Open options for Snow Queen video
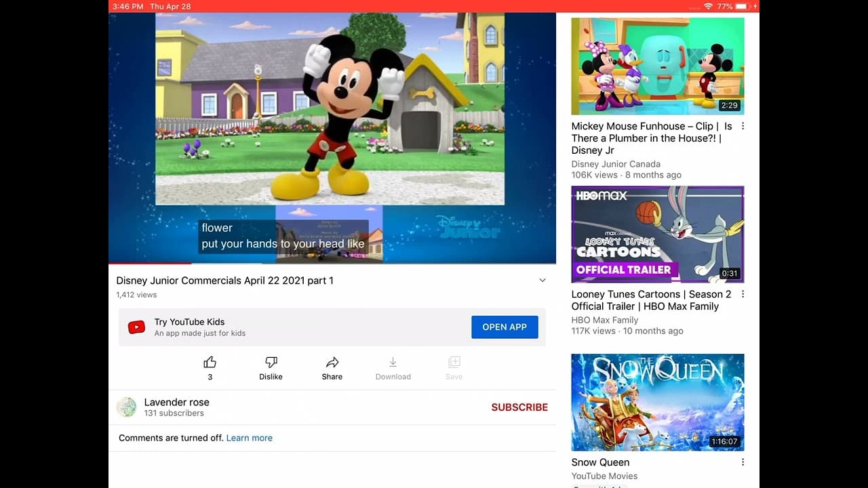Image resolution: width=868 pixels, height=488 pixels. click(x=743, y=462)
